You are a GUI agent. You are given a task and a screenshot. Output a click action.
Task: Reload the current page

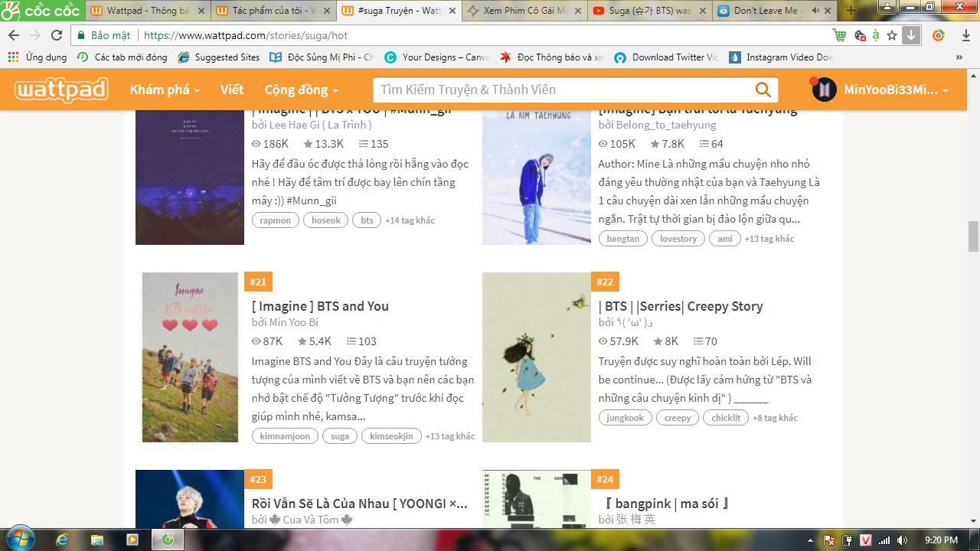click(57, 35)
